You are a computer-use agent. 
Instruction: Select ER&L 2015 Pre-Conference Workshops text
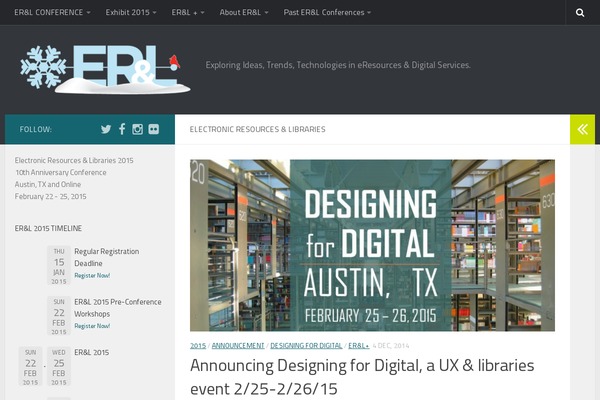pyautogui.click(x=118, y=308)
